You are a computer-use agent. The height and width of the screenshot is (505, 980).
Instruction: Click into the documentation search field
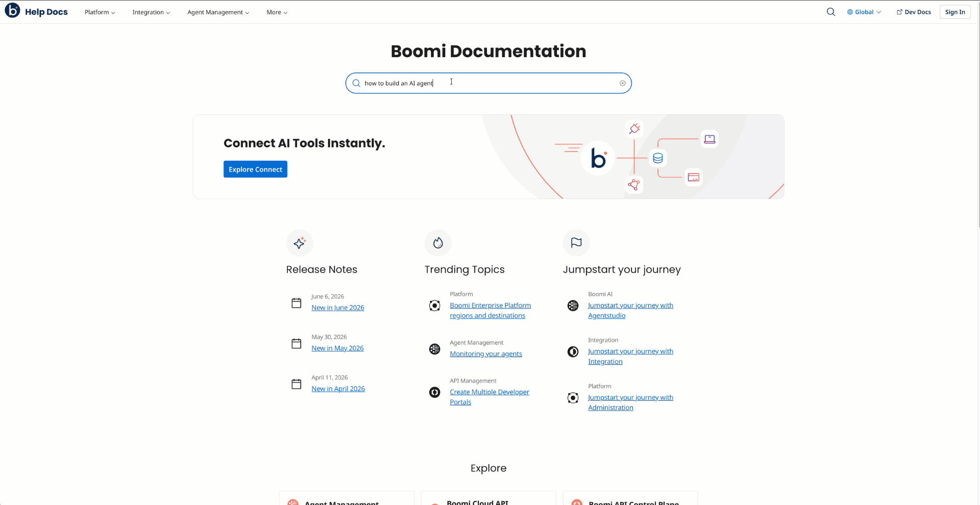pyautogui.click(x=488, y=83)
